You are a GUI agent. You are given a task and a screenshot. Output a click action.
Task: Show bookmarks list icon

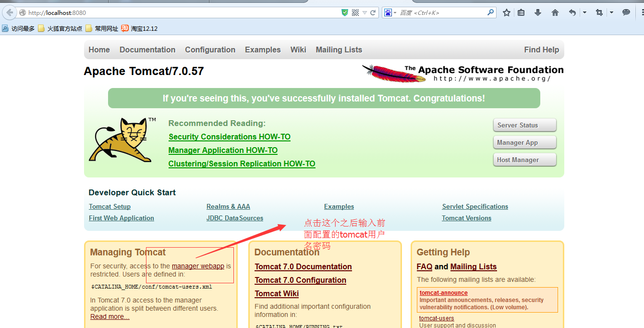pyautogui.click(x=521, y=13)
